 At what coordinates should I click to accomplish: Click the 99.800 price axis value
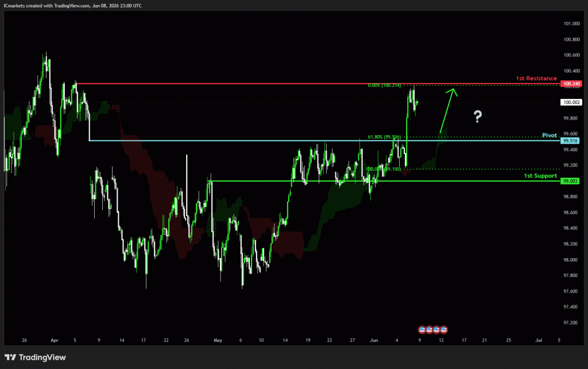click(x=570, y=118)
